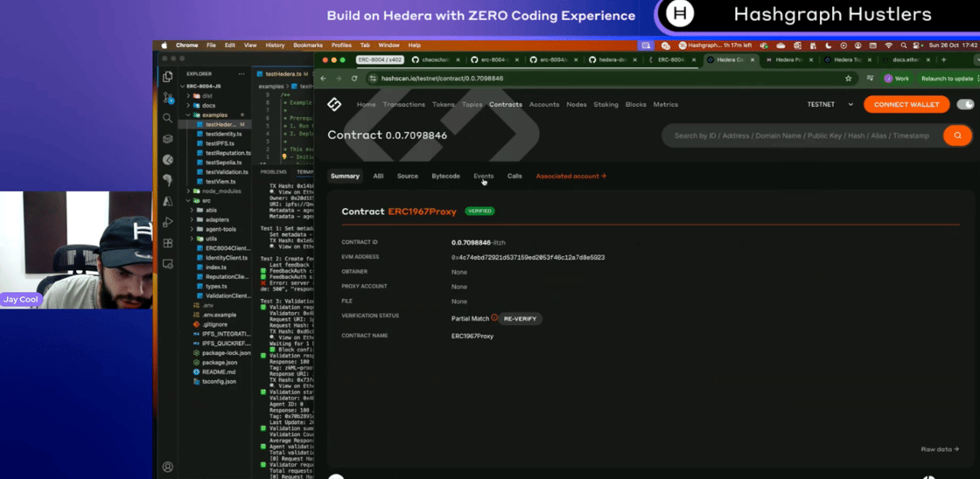Open Wi-Fi status in macOS menu bar
The width and height of the screenshot is (980, 479).
(x=889, y=45)
